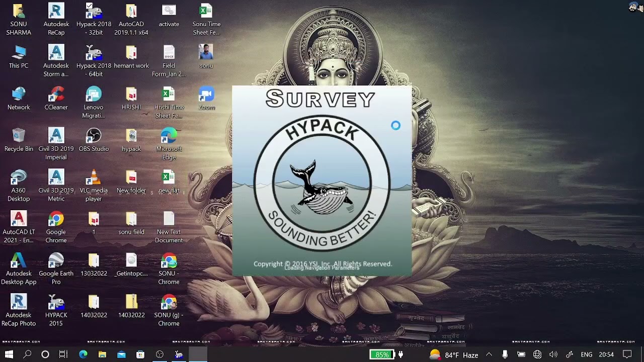The image size is (644, 362).
Task: Open taskbar Search
Action: (x=27, y=354)
